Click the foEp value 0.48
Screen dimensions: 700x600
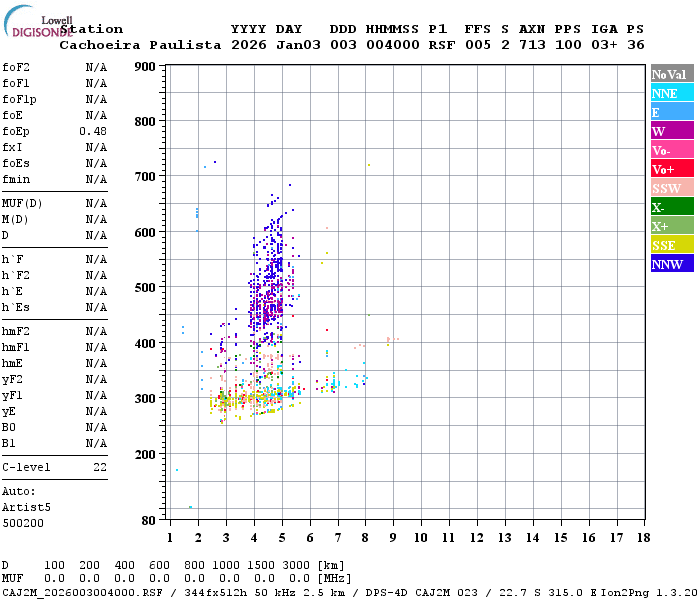[93, 131]
